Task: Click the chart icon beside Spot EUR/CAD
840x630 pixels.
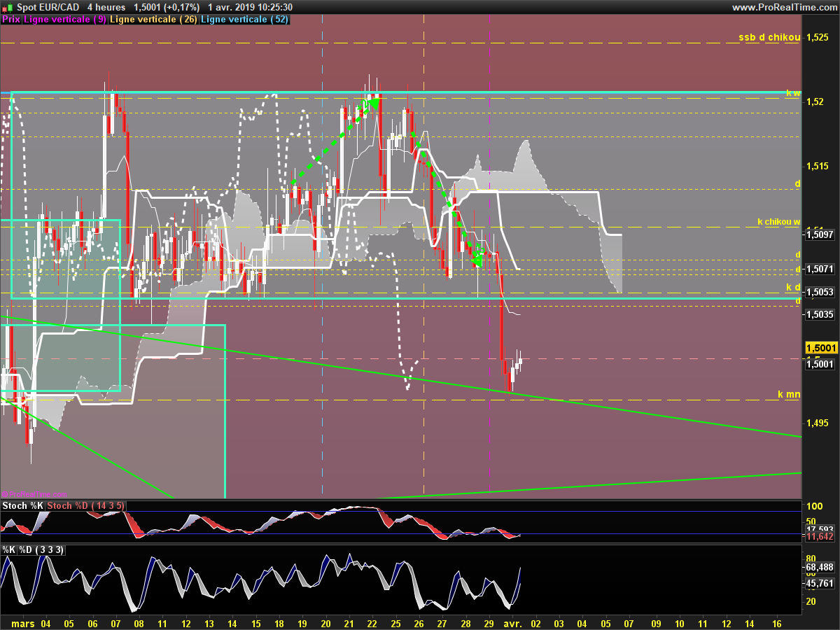Action: tap(6, 7)
